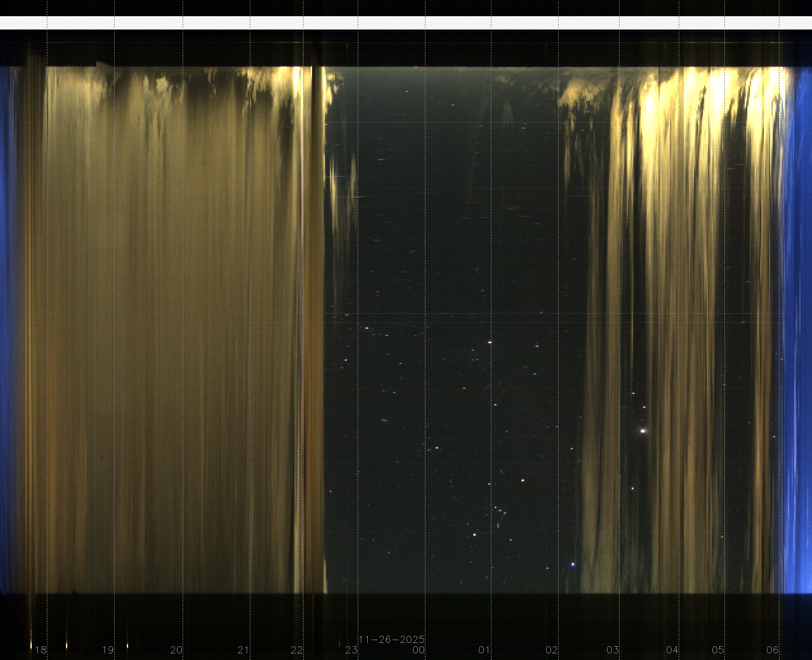Select the 04 hour axis label
812x660 pixels.
pyautogui.click(x=672, y=650)
